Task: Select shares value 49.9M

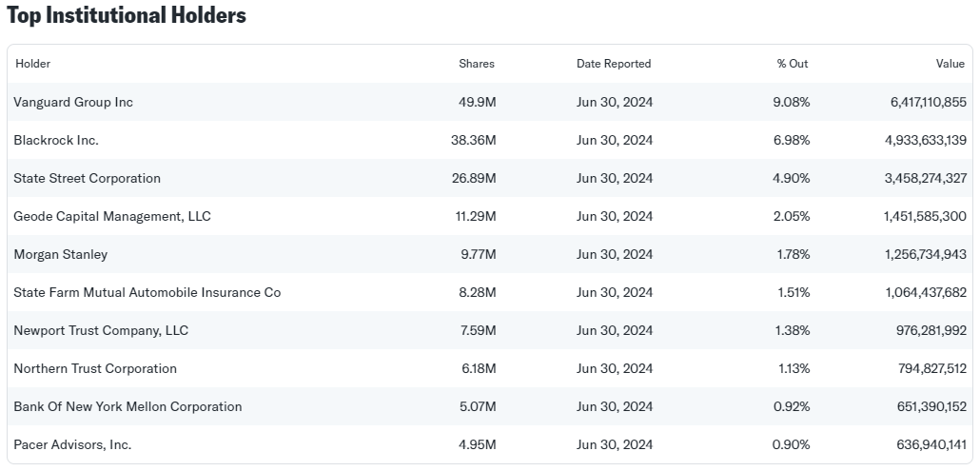Action: (477, 102)
